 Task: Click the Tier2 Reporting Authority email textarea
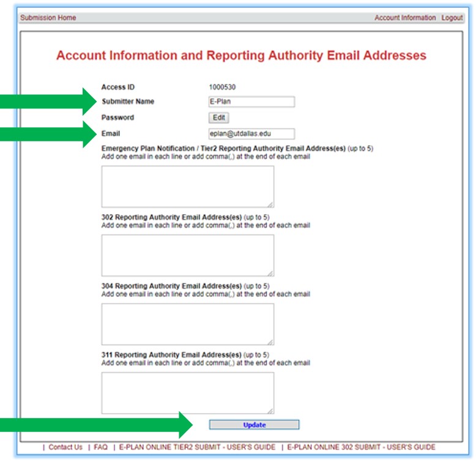point(188,187)
